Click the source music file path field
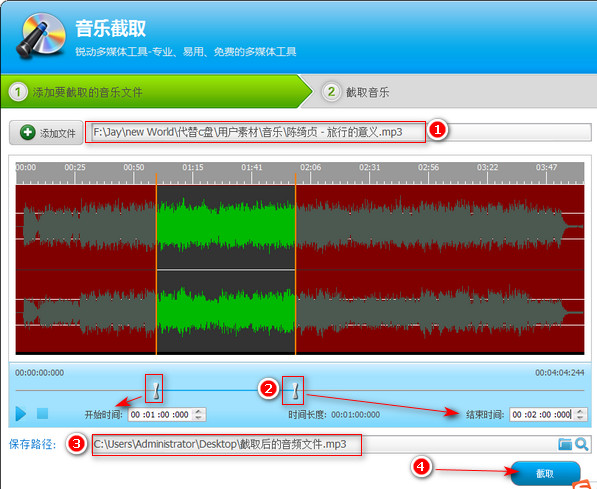The image size is (597, 489). (x=339, y=132)
